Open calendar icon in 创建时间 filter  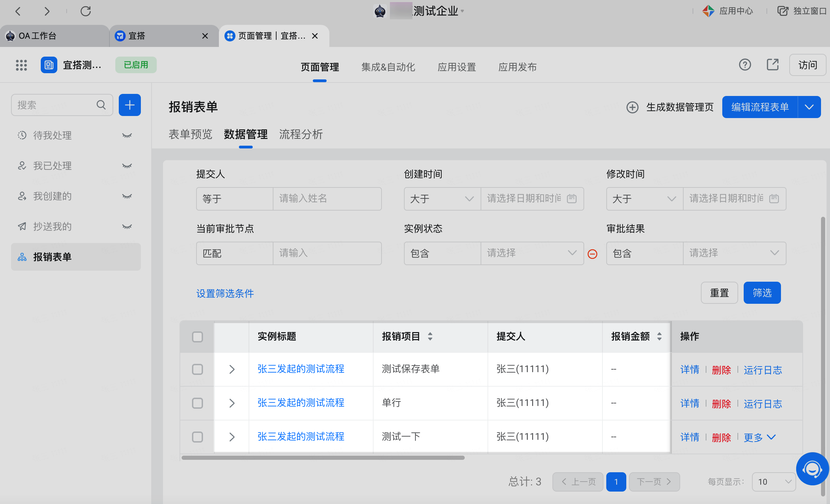click(572, 198)
